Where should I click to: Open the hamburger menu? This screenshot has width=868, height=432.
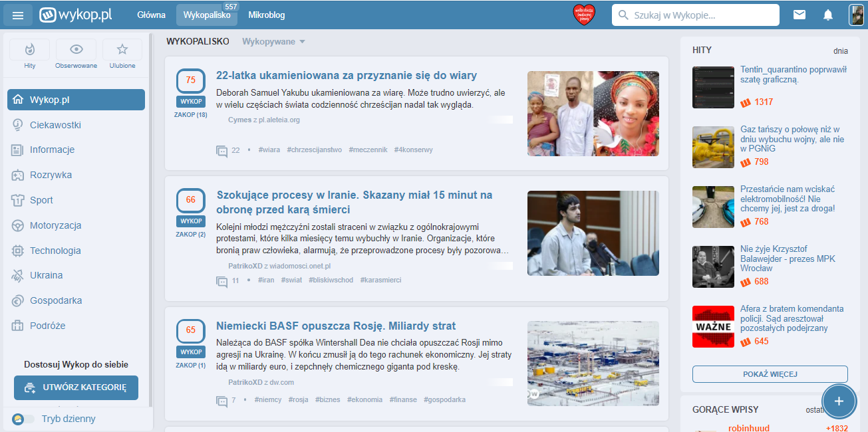[x=18, y=15]
